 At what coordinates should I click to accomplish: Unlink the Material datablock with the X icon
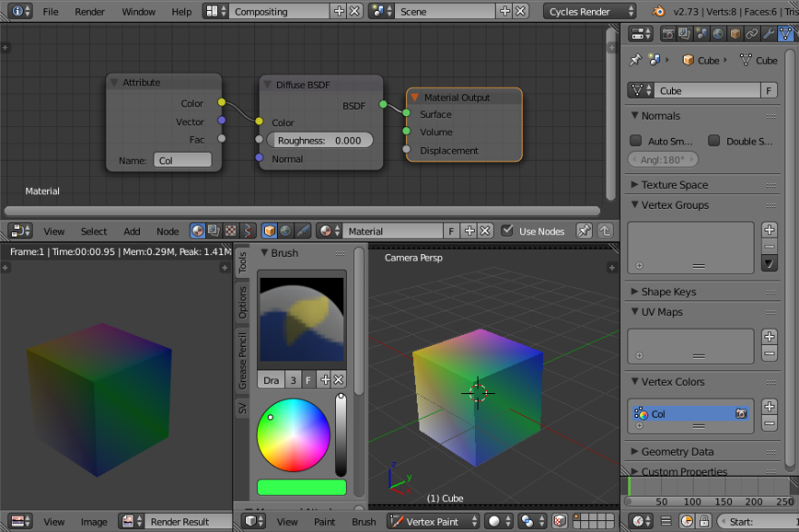tap(485, 232)
